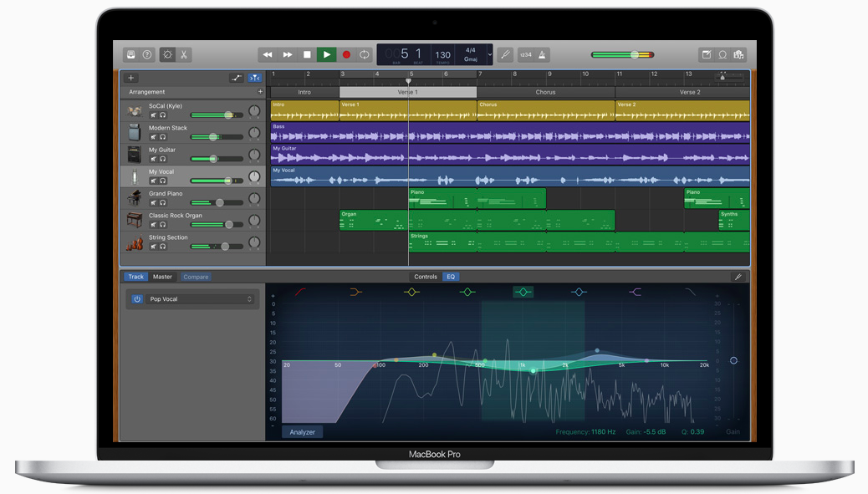This screenshot has width=868, height=494.
Task: Open the Sound Library icon
Action: pos(131,54)
